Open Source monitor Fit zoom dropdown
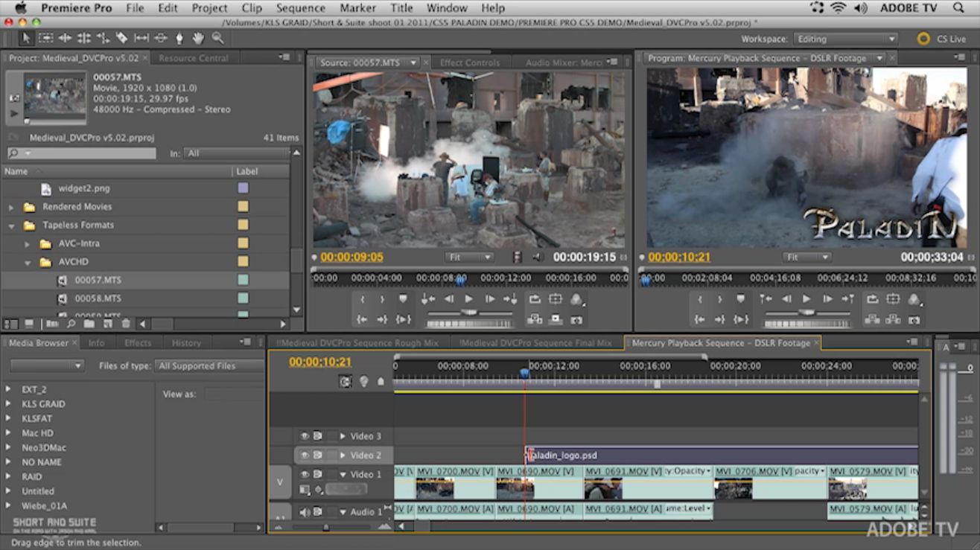980x550 pixels. pos(469,257)
